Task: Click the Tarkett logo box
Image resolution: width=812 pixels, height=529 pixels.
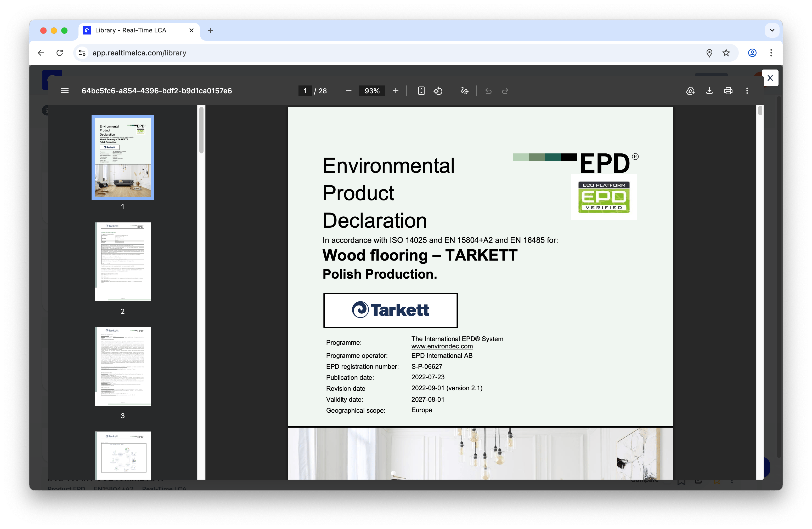Action: pos(390,310)
